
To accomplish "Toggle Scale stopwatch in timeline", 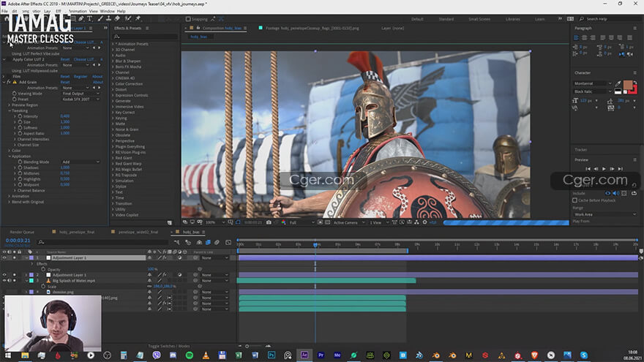I will click(x=43, y=287).
